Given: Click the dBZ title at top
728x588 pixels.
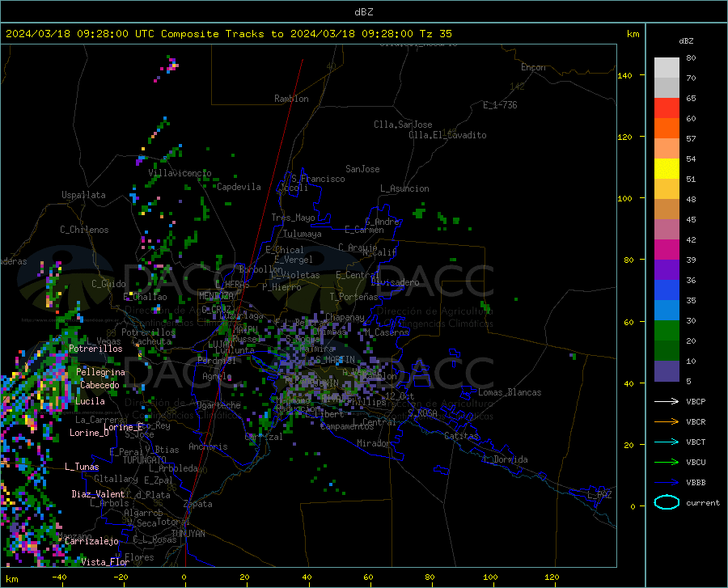Looking at the screenshot, I should 363,12.
